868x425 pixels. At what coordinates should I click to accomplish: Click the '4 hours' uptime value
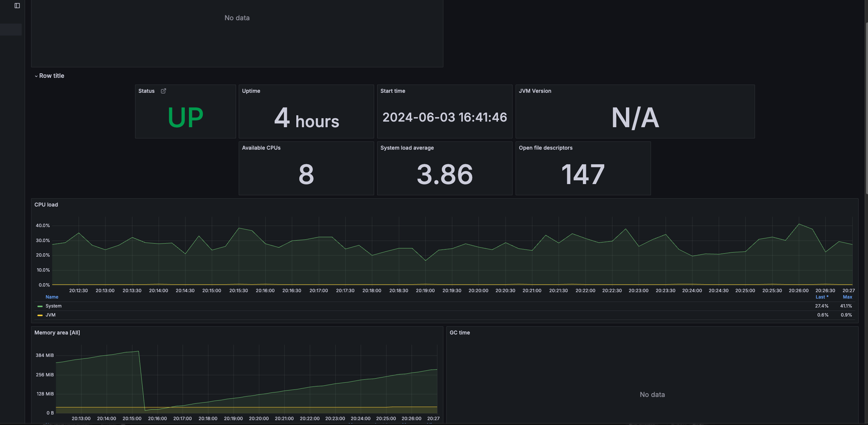click(x=306, y=118)
